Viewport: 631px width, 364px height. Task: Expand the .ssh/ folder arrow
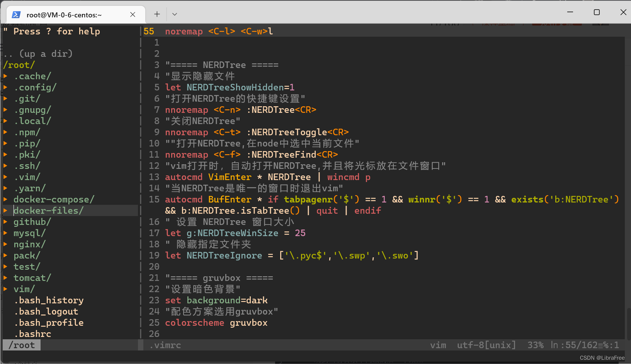[5, 166]
